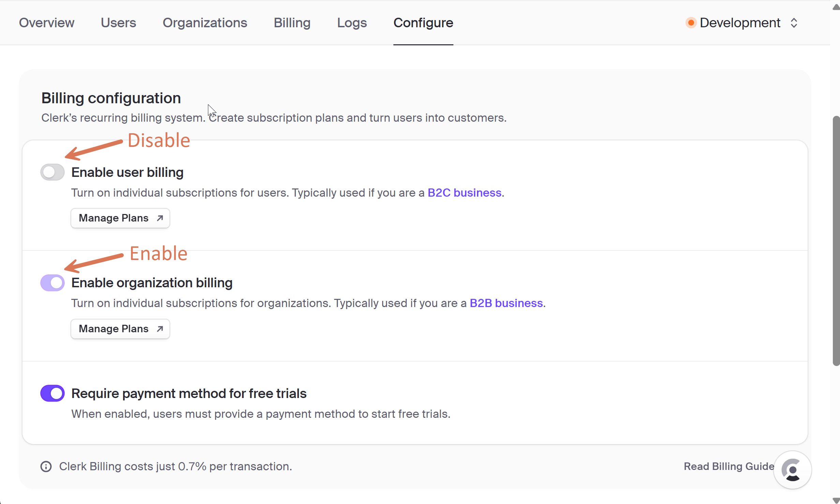Click the scrollbar up arrow
The width and height of the screenshot is (840, 504).
(836, 7)
